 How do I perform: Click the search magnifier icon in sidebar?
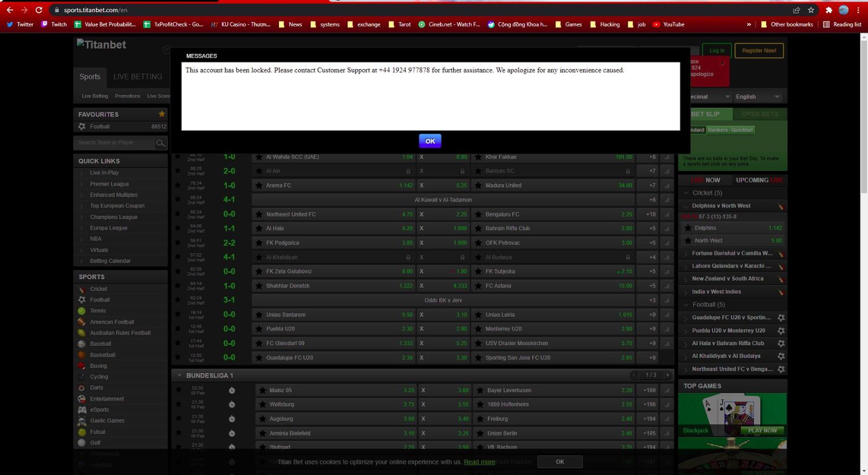(x=160, y=142)
